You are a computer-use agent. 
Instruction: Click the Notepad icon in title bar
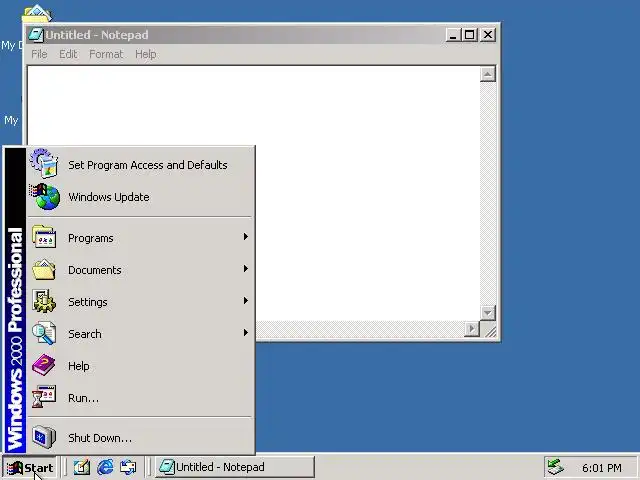click(36, 35)
